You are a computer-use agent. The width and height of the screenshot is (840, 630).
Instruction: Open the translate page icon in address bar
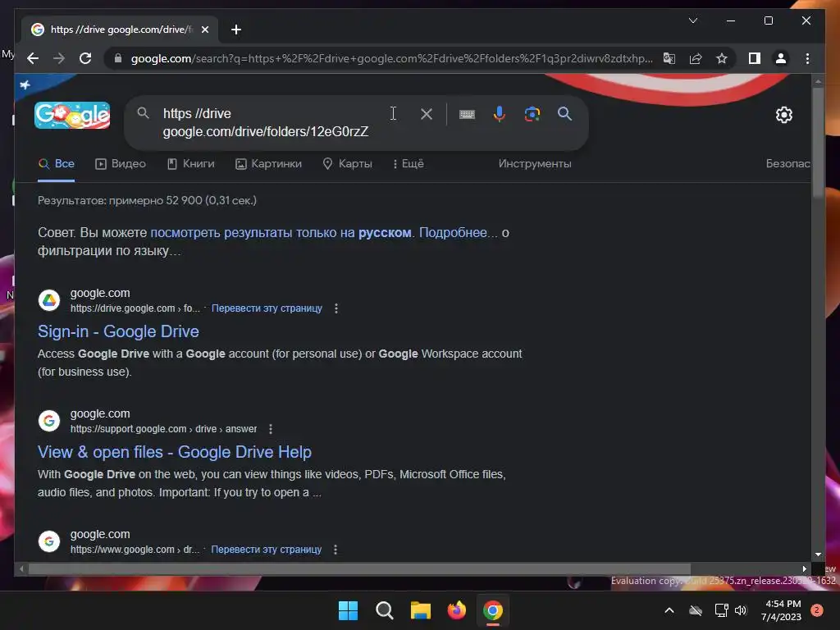669,58
